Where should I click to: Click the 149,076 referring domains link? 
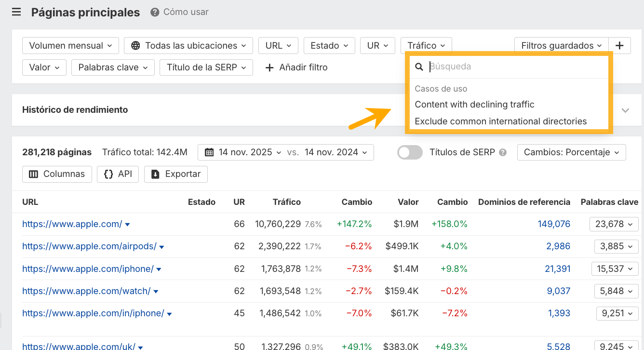[554, 224]
